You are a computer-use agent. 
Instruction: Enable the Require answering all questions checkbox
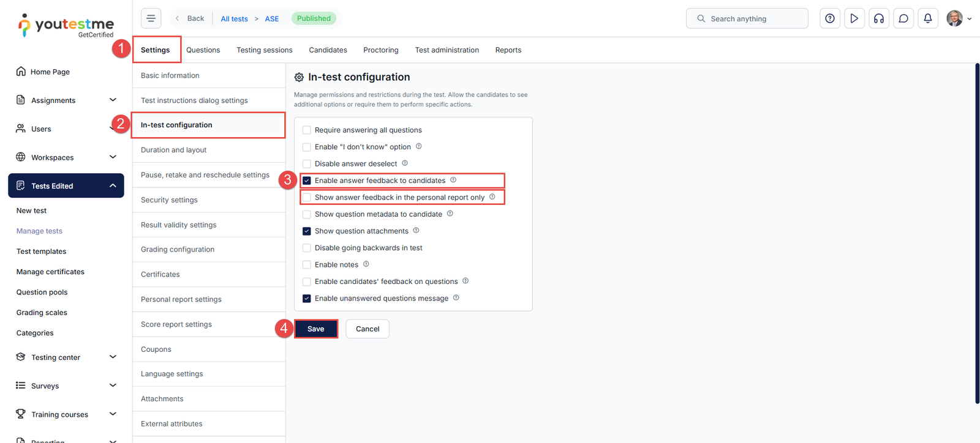tap(307, 130)
